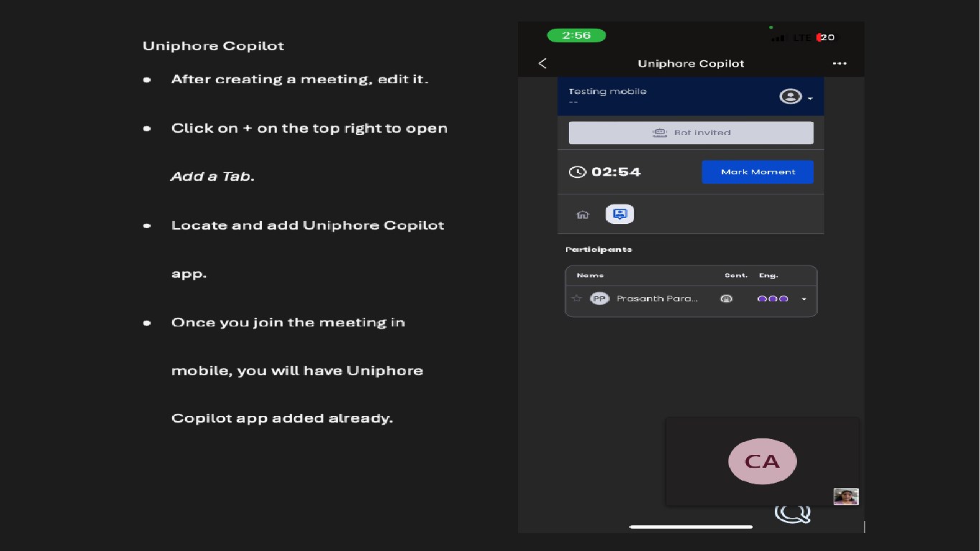
Task: Switch to the participants tab icon
Action: [620, 215]
